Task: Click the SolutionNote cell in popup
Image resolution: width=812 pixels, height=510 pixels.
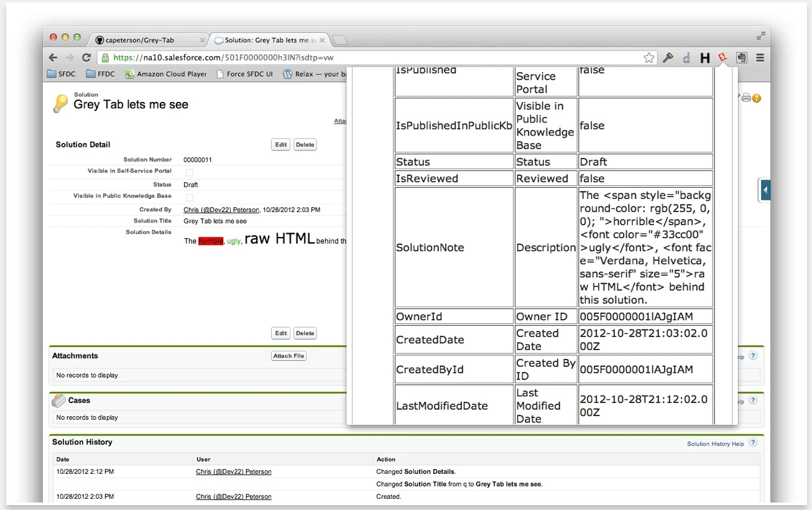Action: click(x=454, y=248)
